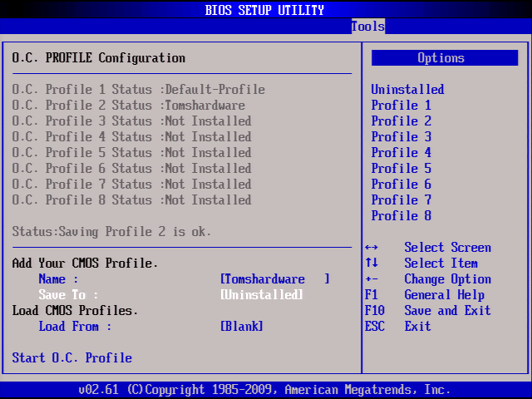The height and width of the screenshot is (399, 532).
Task: Click O.C. Profile 1 Status Default-Profile row
Action: point(139,90)
